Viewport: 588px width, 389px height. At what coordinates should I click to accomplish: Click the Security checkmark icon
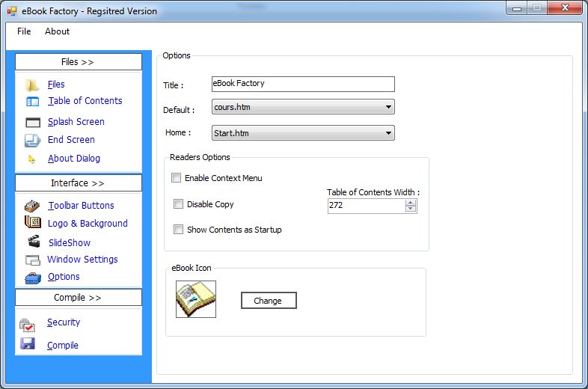[x=27, y=325]
